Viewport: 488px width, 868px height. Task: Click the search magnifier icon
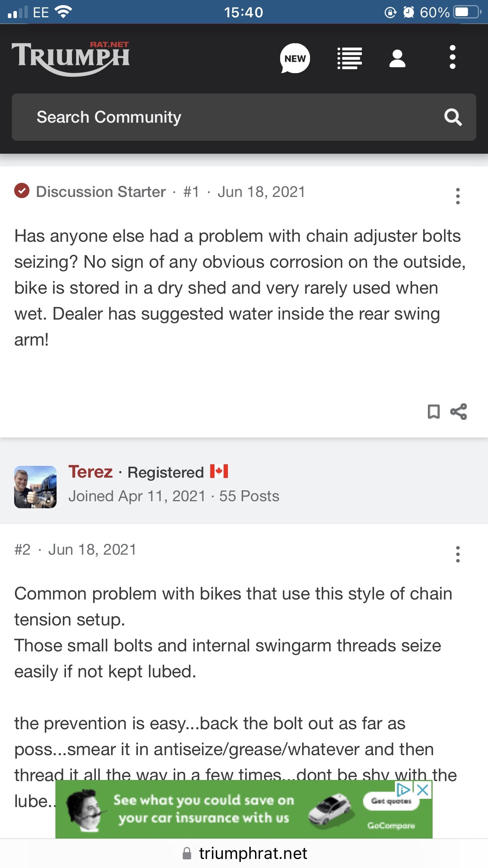[453, 117]
